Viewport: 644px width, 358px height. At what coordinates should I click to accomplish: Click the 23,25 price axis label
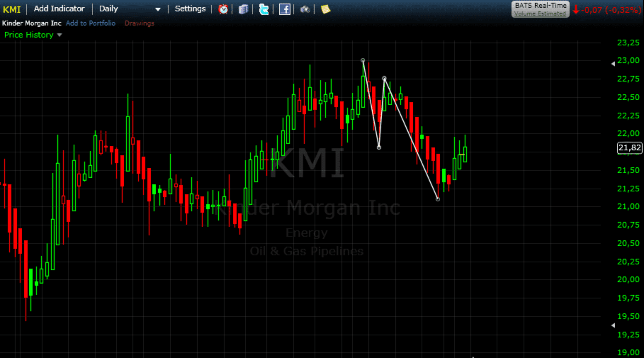pos(628,43)
